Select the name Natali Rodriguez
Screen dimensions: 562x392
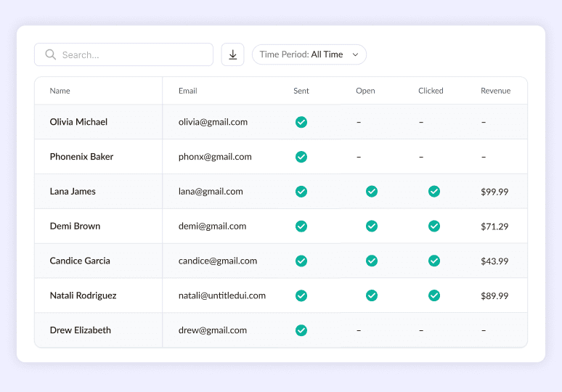(84, 295)
